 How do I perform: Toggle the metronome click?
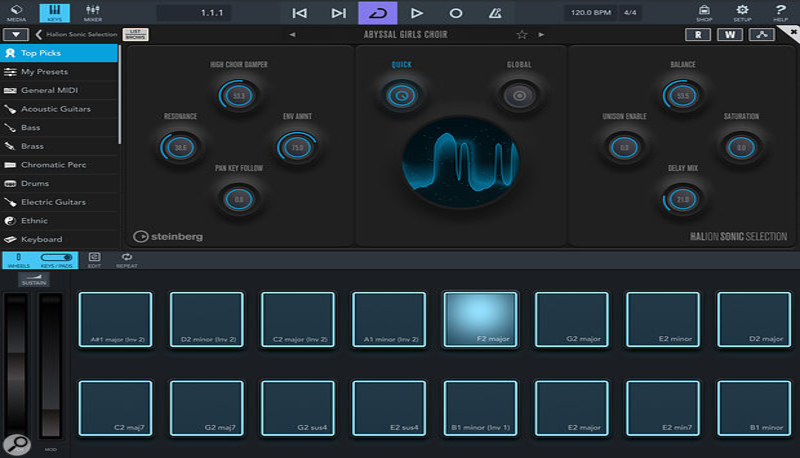point(495,13)
